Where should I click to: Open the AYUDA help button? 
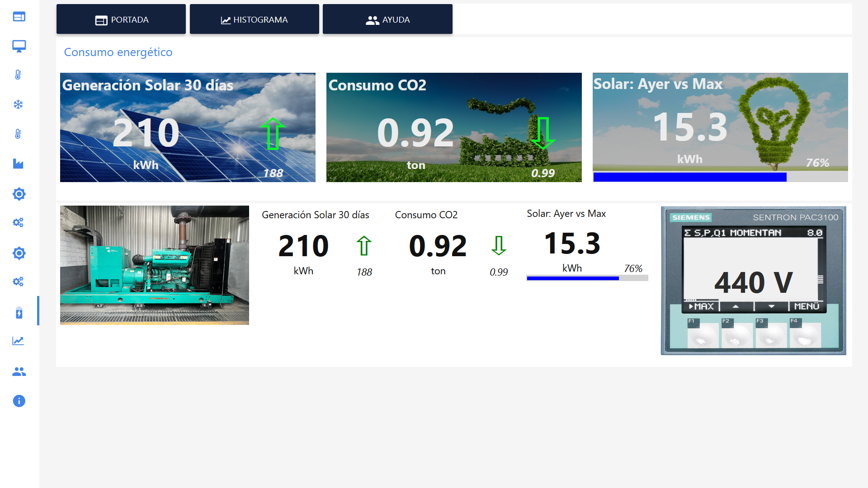[387, 19]
